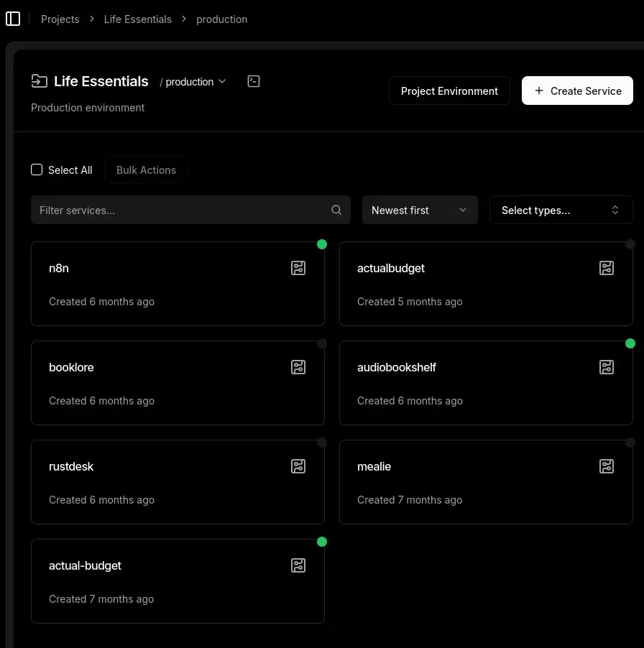This screenshot has height=648, width=644.
Task: Check the Select All checkbox
Action: pyautogui.click(x=37, y=170)
